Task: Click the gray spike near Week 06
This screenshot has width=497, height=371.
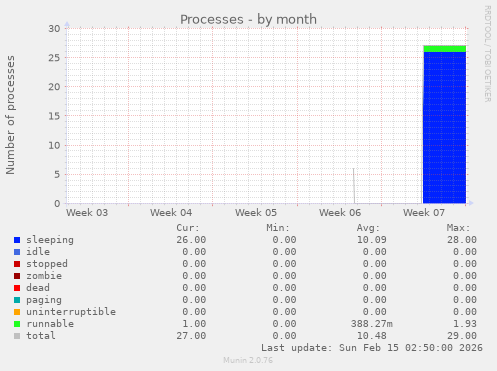Action: click(354, 185)
